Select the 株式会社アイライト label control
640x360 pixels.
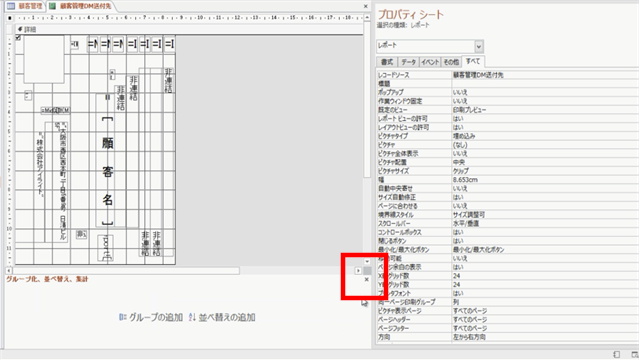[40, 164]
